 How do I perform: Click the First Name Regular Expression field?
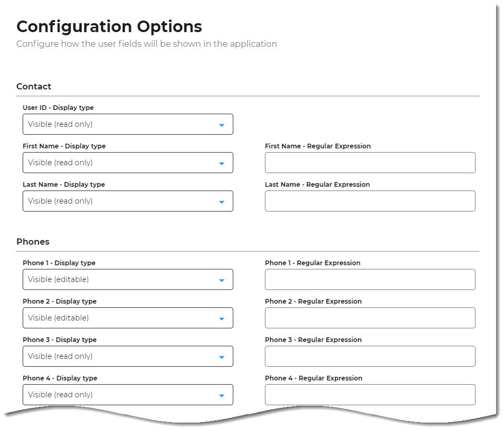[x=370, y=163]
